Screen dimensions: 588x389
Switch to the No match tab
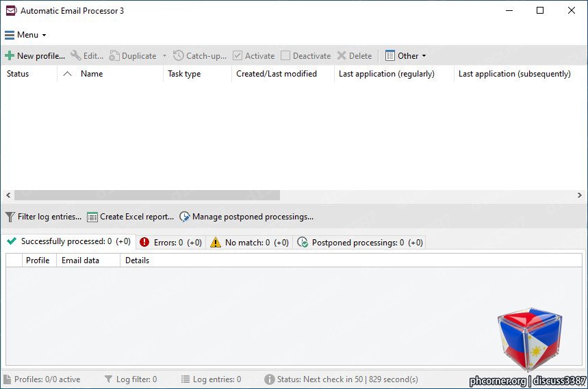pos(250,243)
